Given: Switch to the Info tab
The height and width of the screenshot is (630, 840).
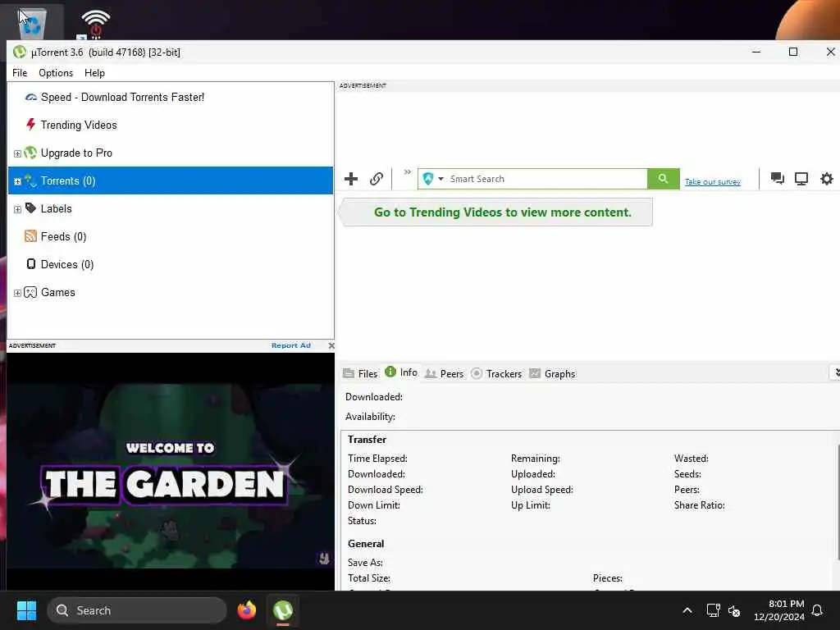Looking at the screenshot, I should tap(401, 372).
